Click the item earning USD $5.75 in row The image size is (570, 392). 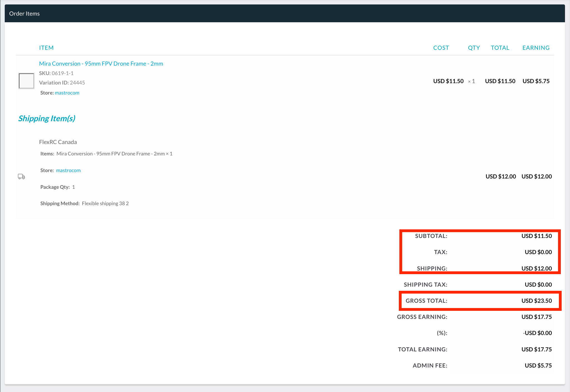pos(536,81)
